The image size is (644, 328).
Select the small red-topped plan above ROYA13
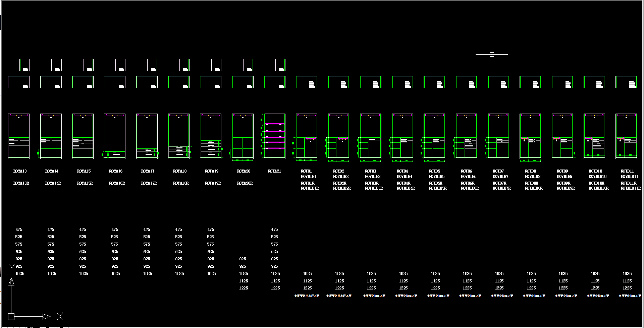pos(24,65)
